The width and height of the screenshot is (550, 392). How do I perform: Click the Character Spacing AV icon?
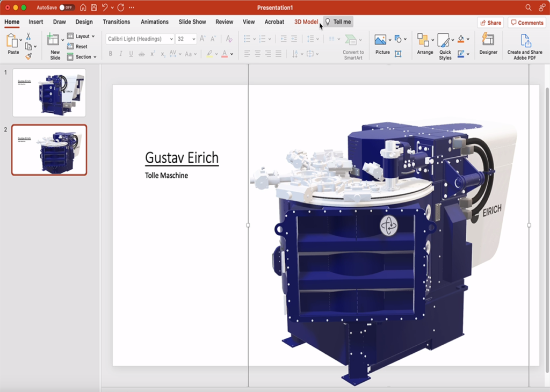pos(173,54)
